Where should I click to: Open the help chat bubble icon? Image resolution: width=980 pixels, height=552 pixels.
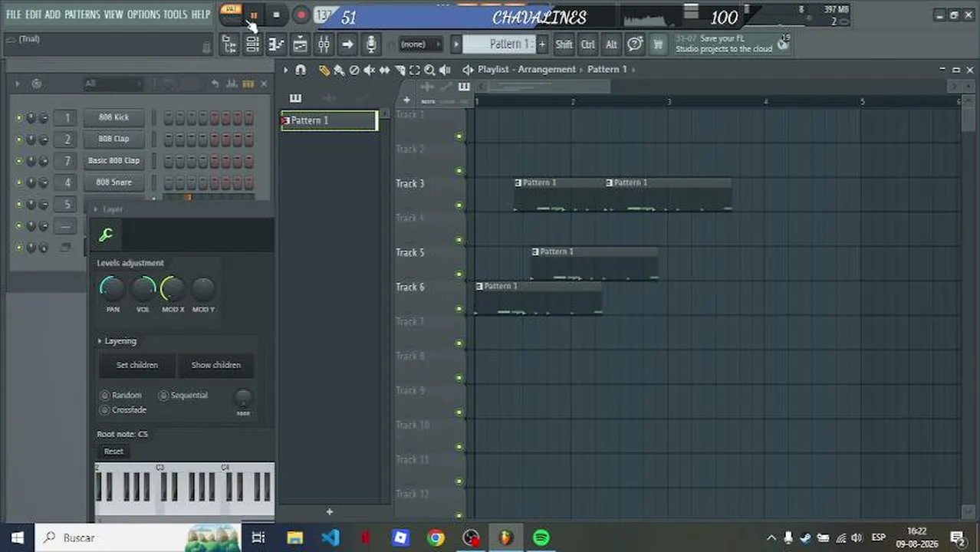(x=635, y=44)
